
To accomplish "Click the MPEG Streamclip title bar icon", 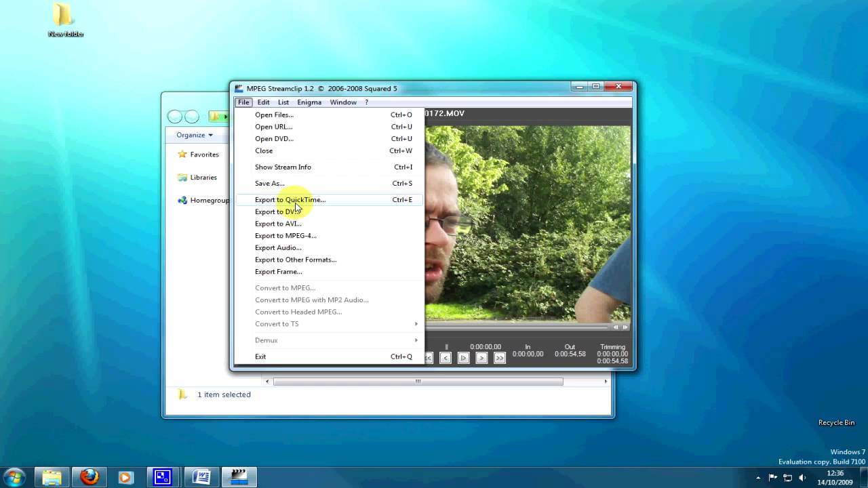I will click(x=239, y=88).
